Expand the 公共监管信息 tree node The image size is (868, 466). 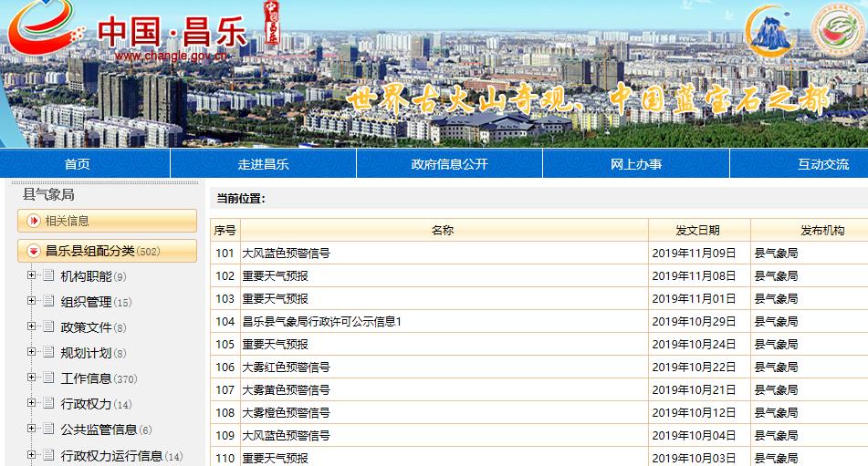[x=31, y=430]
